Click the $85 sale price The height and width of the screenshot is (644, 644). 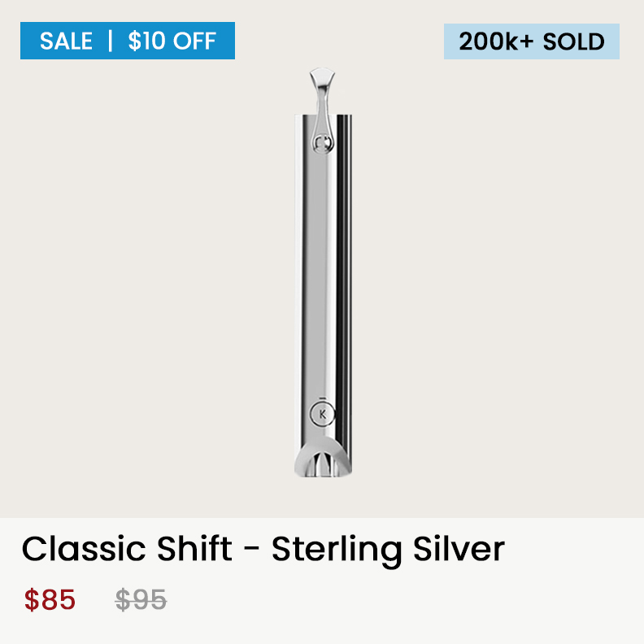(50, 599)
